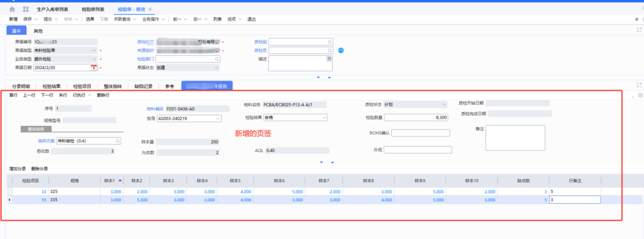Open the calendar picker for 单据日期
Image resolution: width=644 pixels, height=239 pixels.
point(93,68)
